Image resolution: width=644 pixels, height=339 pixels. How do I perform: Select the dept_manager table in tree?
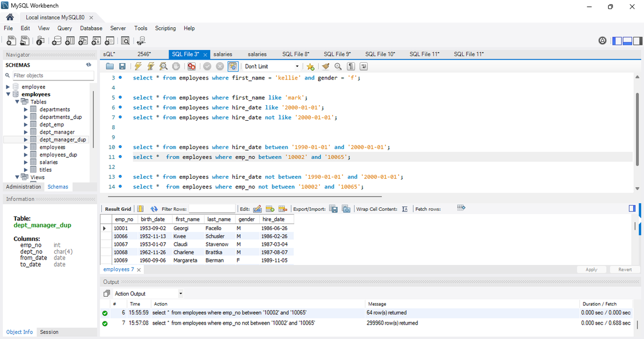(57, 132)
